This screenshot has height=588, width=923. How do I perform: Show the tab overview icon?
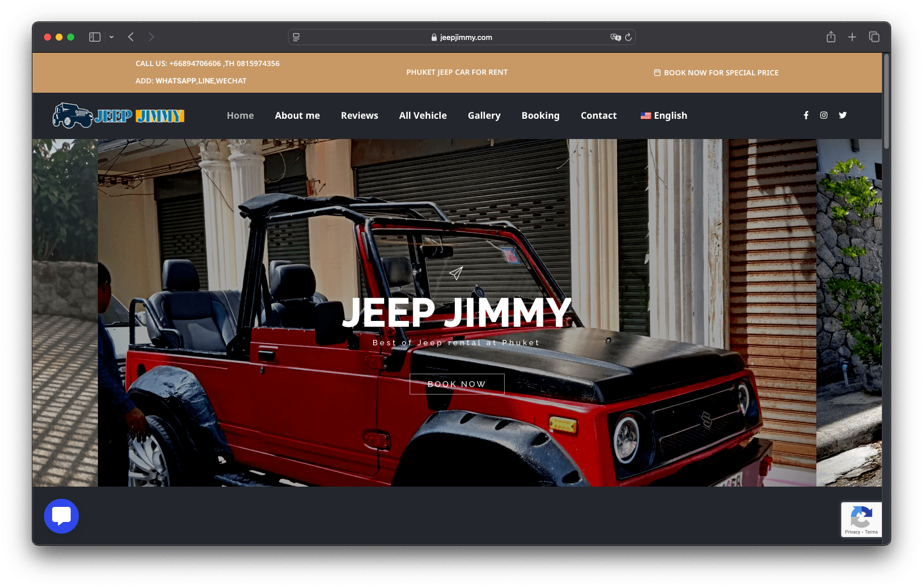tap(874, 37)
